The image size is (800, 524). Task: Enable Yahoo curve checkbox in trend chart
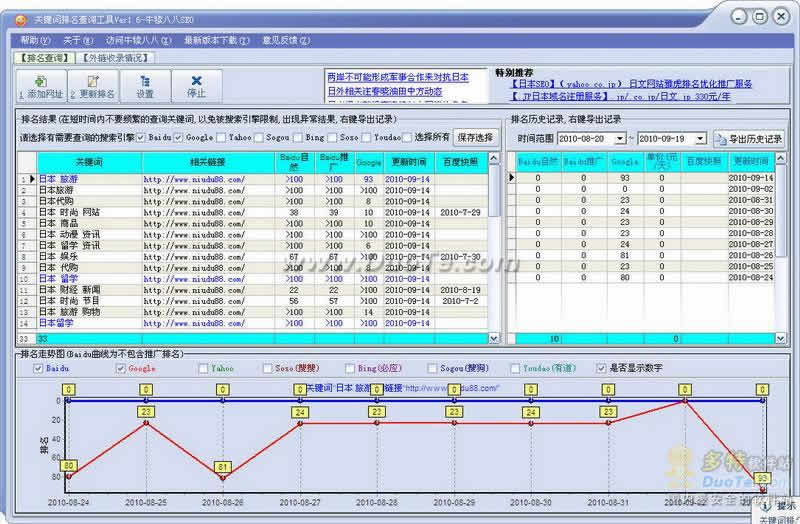[204, 368]
